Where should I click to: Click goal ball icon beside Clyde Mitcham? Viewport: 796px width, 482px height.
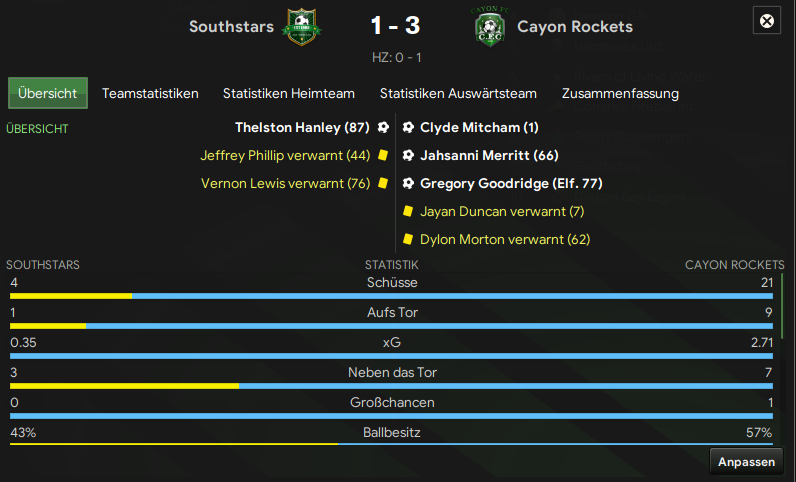(x=408, y=128)
